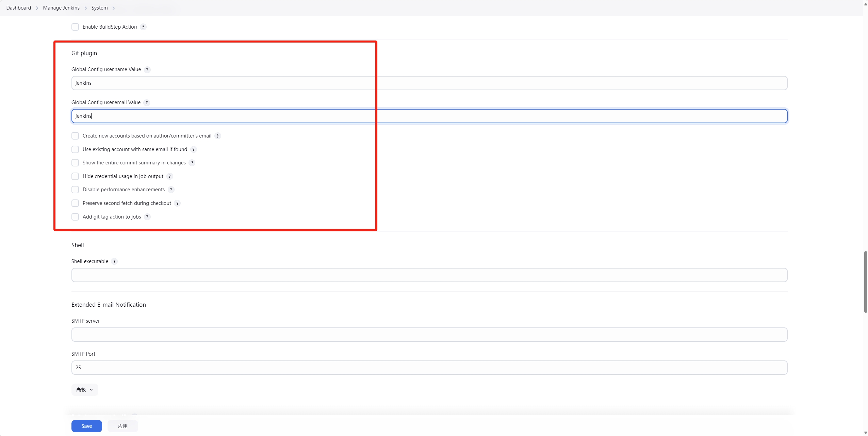View help about Shell executable

click(115, 261)
